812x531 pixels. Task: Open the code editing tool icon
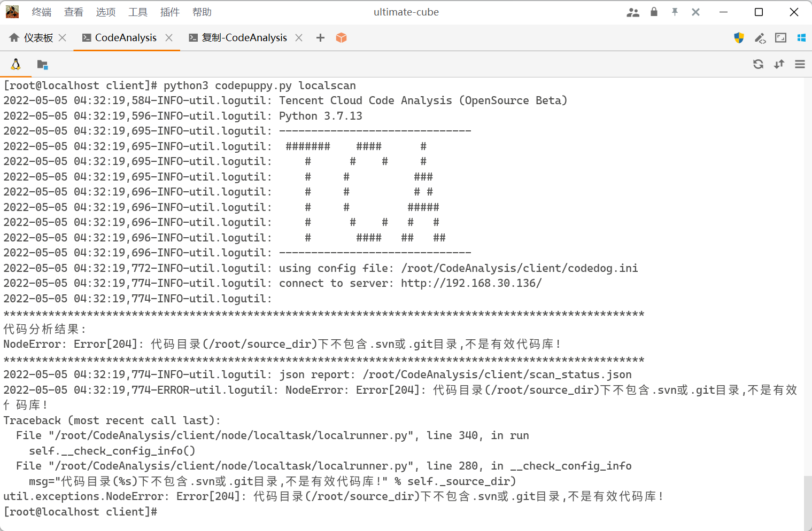point(760,38)
